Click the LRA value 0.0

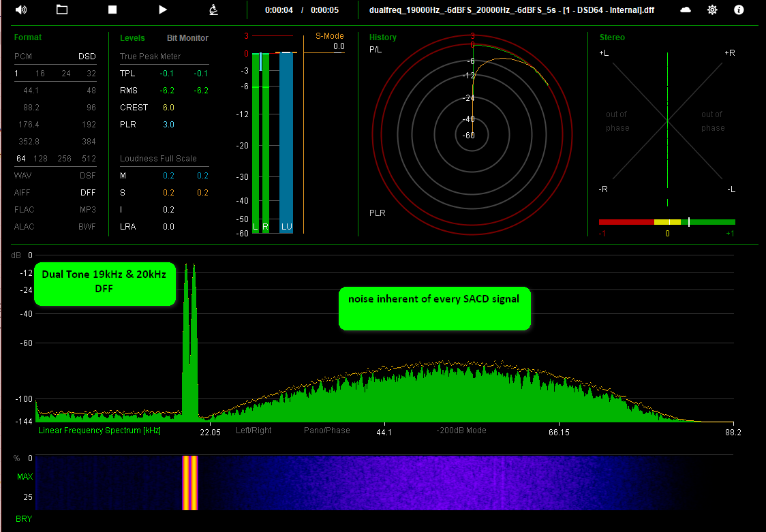(168, 226)
